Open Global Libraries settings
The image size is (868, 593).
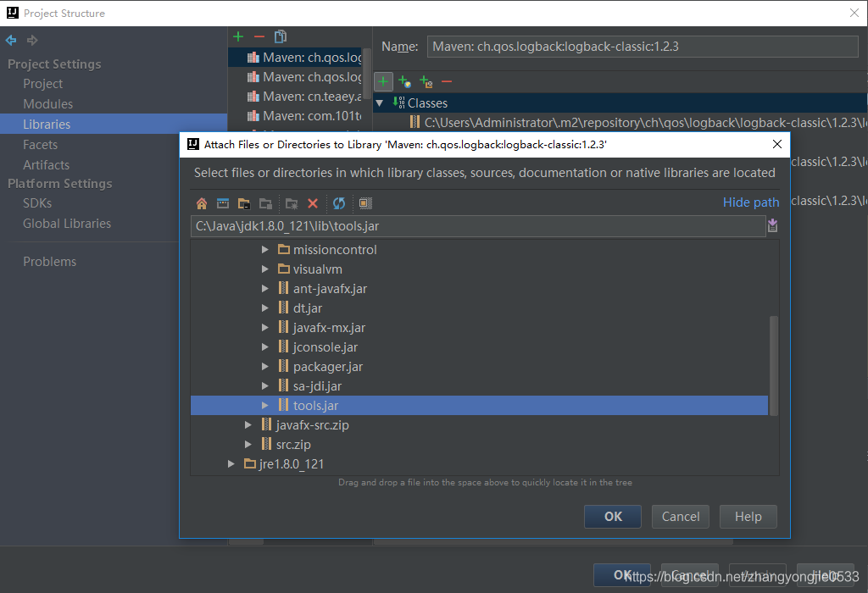point(66,224)
